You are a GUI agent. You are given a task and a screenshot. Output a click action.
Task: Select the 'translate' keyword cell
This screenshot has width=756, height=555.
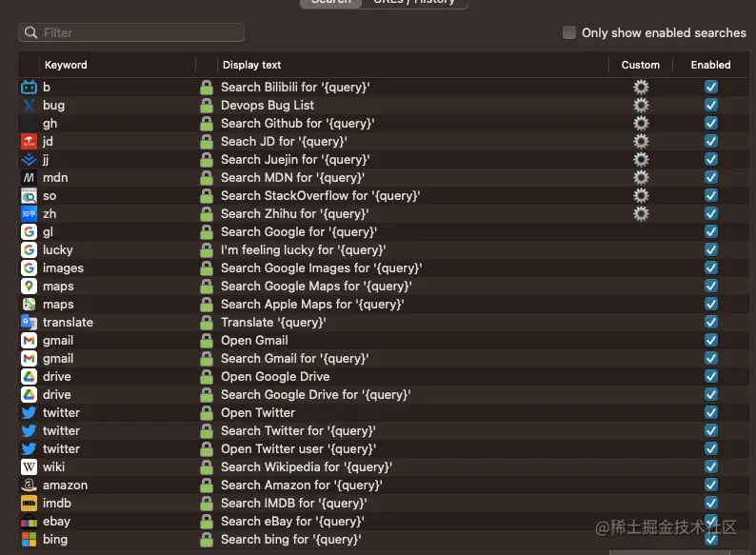[x=68, y=323]
